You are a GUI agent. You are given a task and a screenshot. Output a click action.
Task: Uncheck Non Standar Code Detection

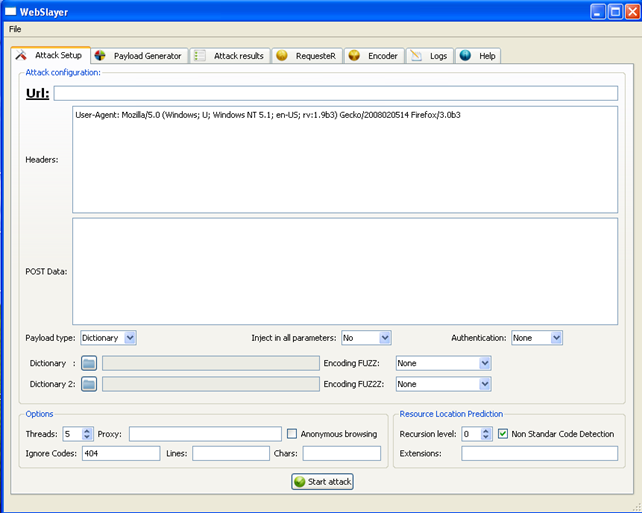tap(503, 434)
